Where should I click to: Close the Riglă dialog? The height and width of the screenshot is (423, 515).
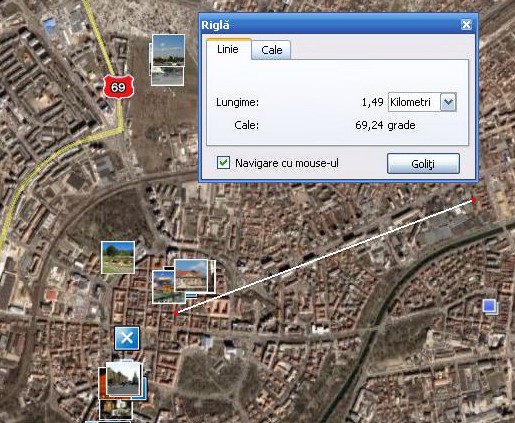coord(466,24)
